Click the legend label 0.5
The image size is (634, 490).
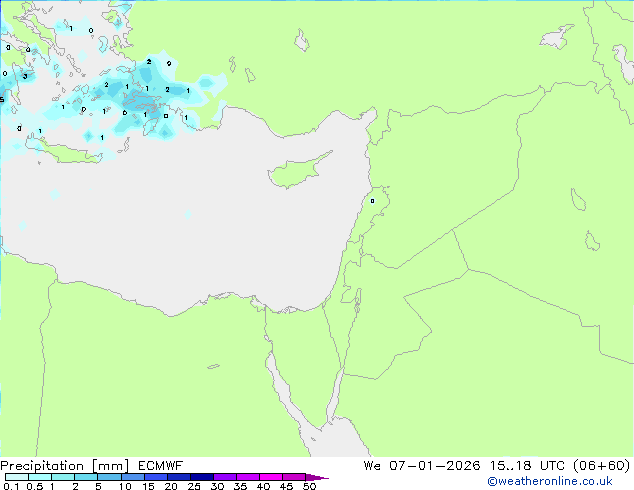(34, 486)
